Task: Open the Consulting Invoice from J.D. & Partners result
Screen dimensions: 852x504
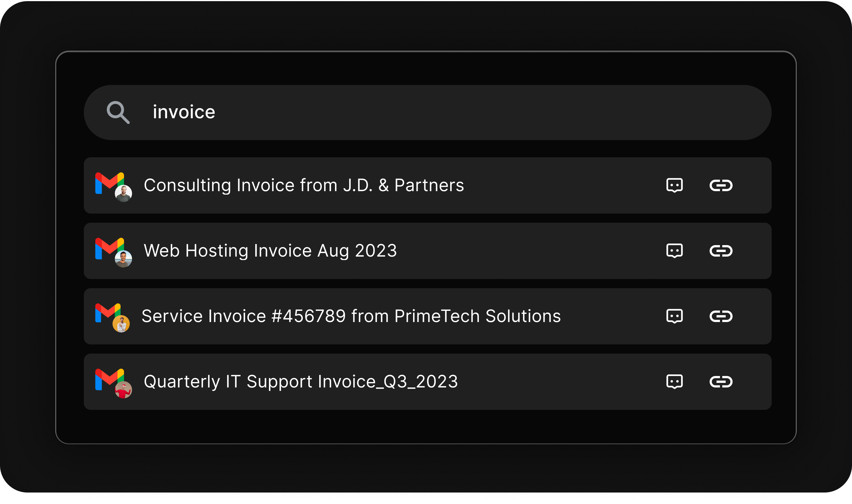Action: tap(304, 185)
